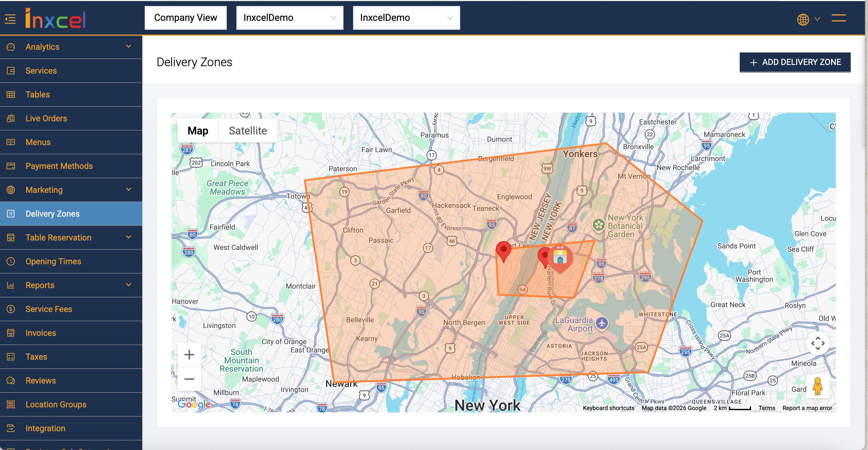The height and width of the screenshot is (450, 868).
Task: Collapse the sidebar with the menu-fold icon
Action: [x=10, y=19]
